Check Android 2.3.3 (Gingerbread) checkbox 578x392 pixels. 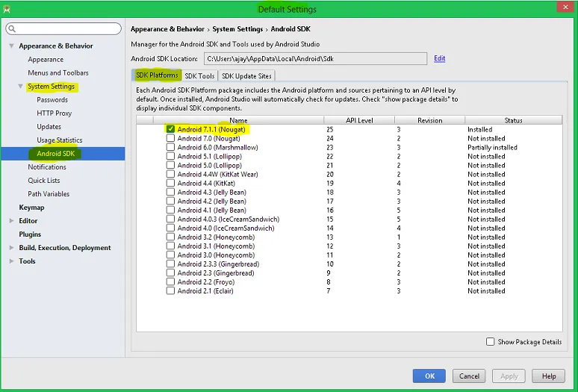point(170,264)
